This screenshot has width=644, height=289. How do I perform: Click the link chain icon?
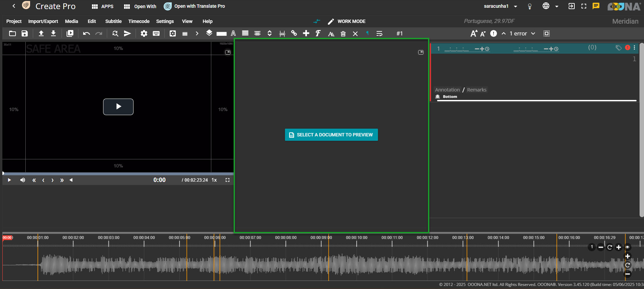tap(294, 33)
